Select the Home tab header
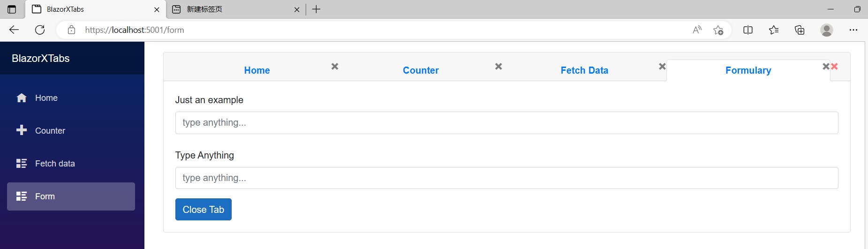Screen dimensions: 868x249 point(257,70)
